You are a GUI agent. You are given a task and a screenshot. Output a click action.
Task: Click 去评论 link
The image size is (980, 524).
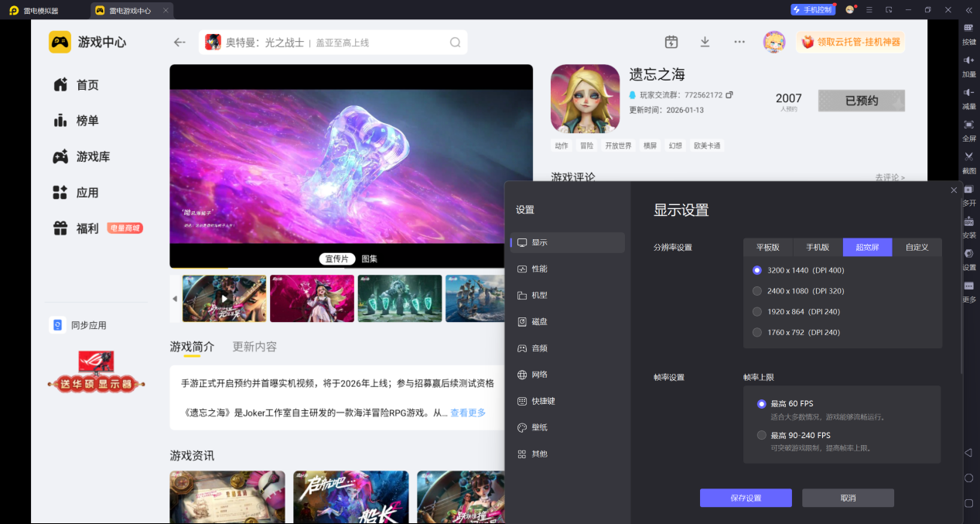890,177
